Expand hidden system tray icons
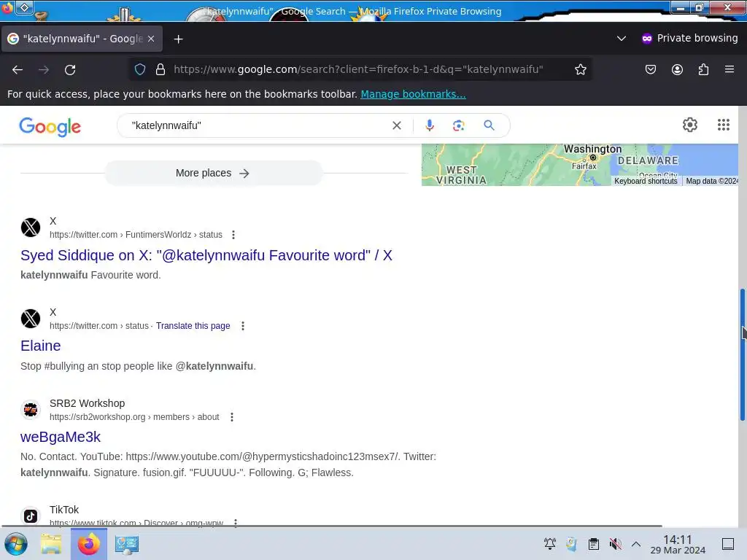The width and height of the screenshot is (747, 560). click(x=635, y=544)
